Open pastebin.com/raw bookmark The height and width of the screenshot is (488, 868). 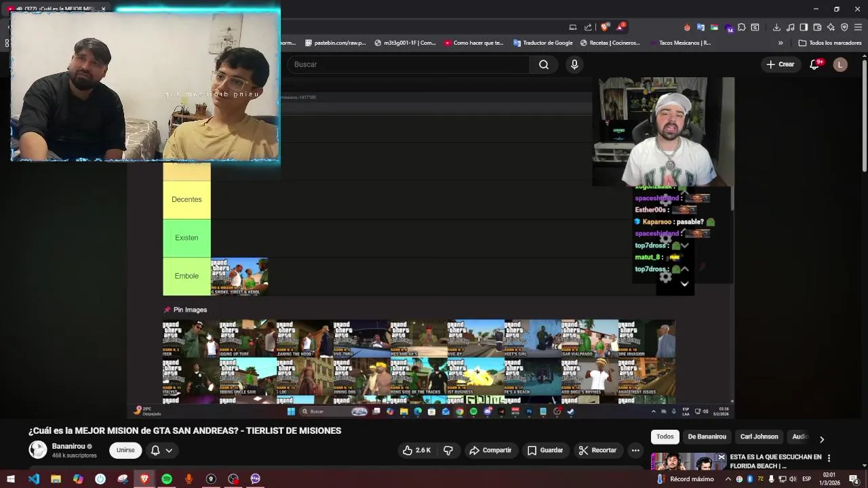[335, 43]
